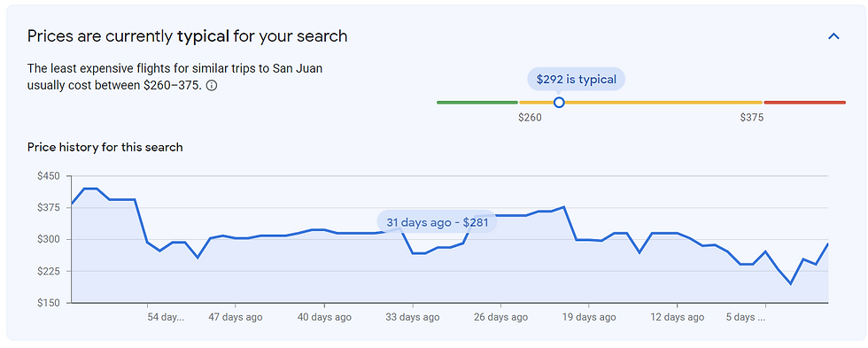
Task: Click the "19 days ago" axis label
Action: pos(589,317)
